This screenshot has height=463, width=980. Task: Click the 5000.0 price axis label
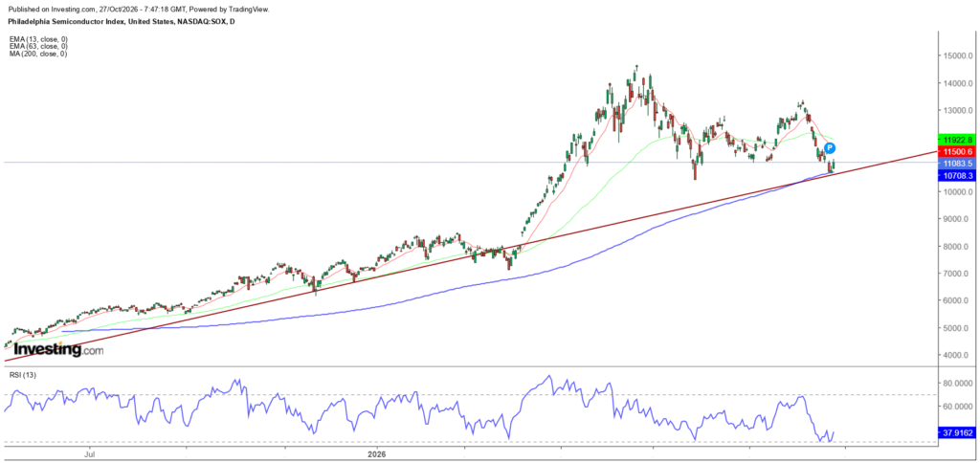pyautogui.click(x=957, y=328)
